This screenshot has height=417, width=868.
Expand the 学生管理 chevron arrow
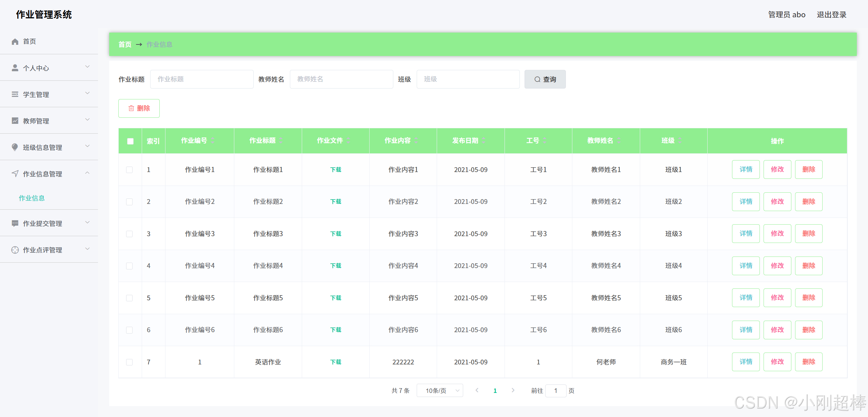pyautogui.click(x=87, y=93)
